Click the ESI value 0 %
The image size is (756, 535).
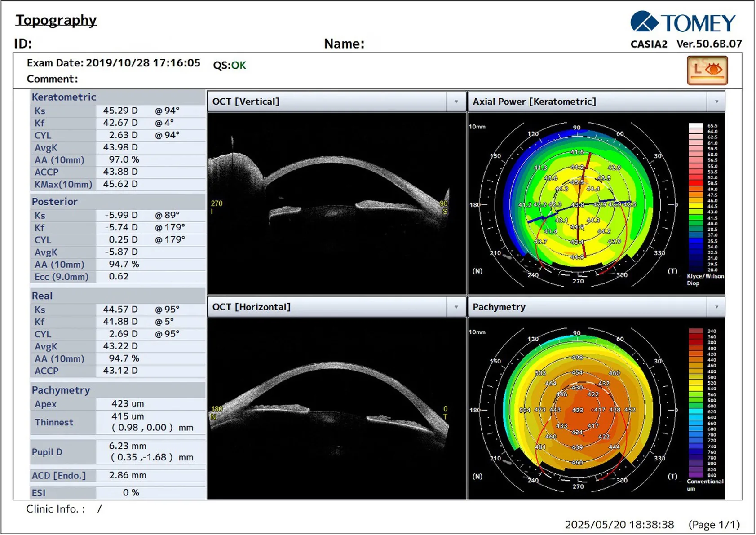click(131, 493)
